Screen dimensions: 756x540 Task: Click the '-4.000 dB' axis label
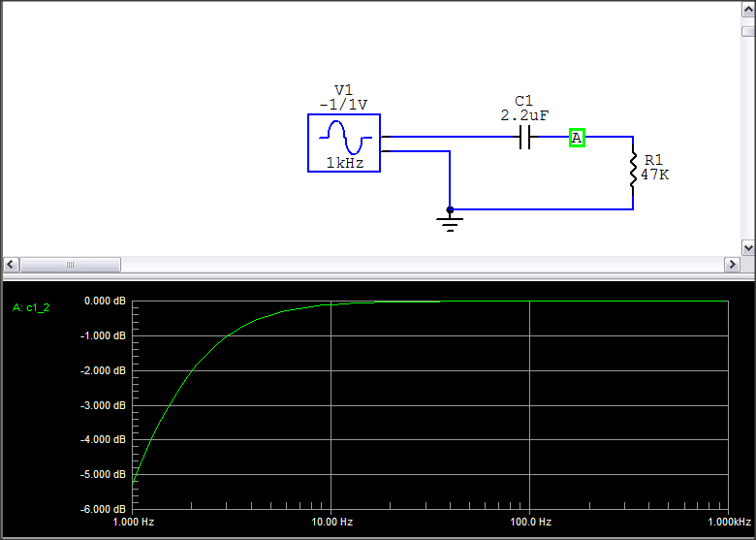point(103,439)
